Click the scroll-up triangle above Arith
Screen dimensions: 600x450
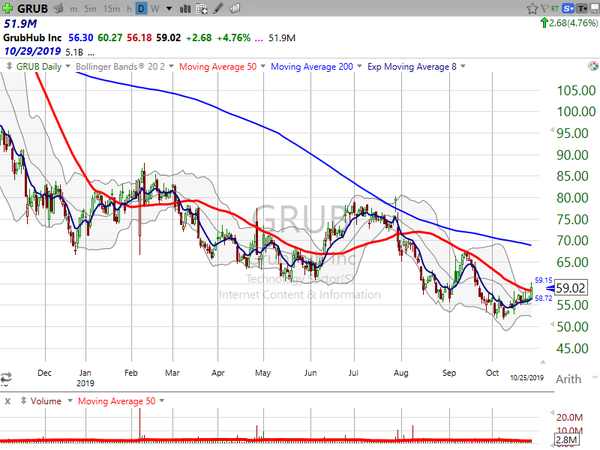[x=543, y=362]
